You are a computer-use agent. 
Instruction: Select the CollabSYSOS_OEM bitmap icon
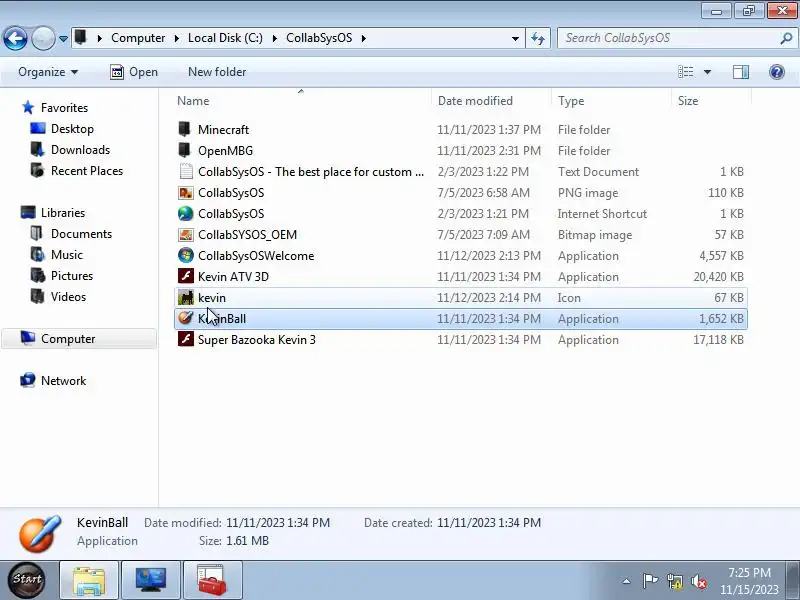(x=186, y=235)
